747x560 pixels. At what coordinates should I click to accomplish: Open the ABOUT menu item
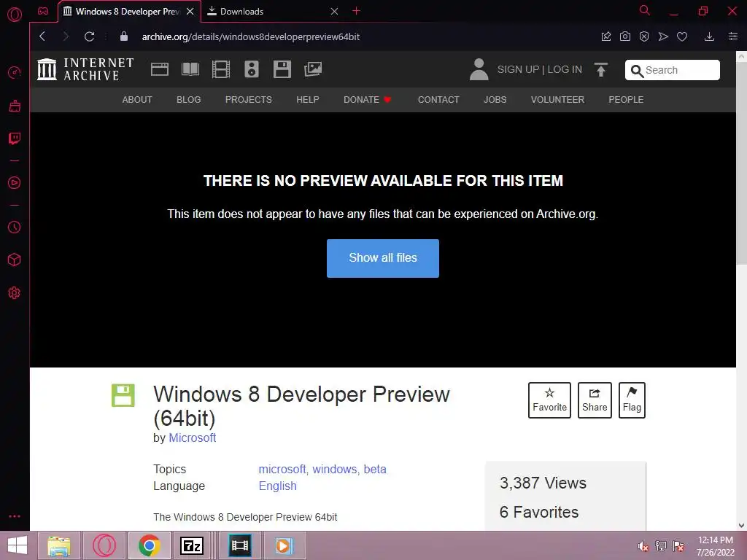(137, 99)
